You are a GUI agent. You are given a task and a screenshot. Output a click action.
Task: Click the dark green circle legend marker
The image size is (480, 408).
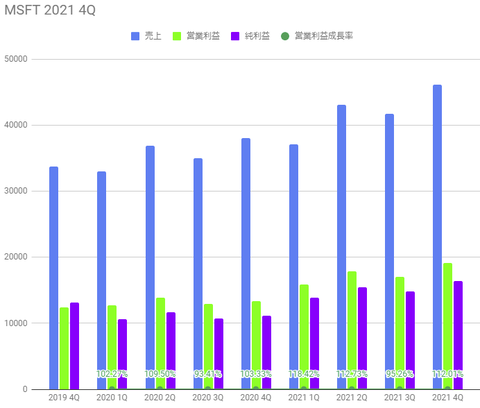pos(285,36)
